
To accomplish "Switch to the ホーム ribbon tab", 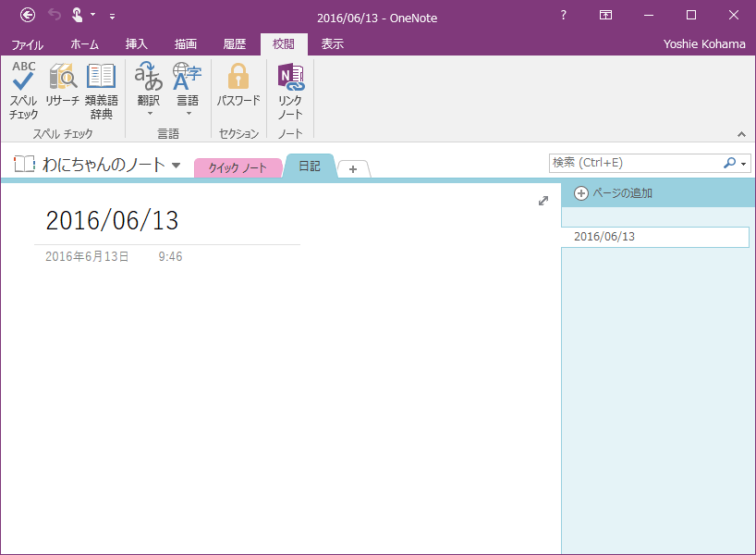I will tap(84, 44).
